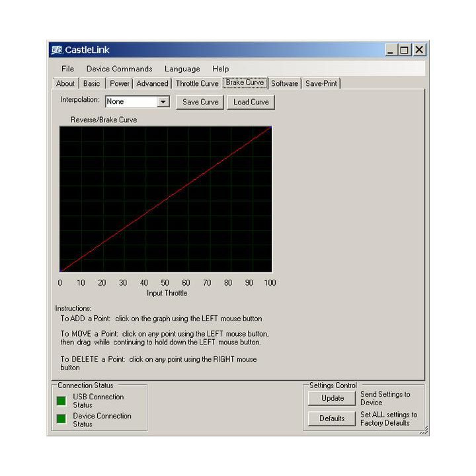The image size is (476, 476).
Task: Click the '50' axis value
Action: click(165, 283)
